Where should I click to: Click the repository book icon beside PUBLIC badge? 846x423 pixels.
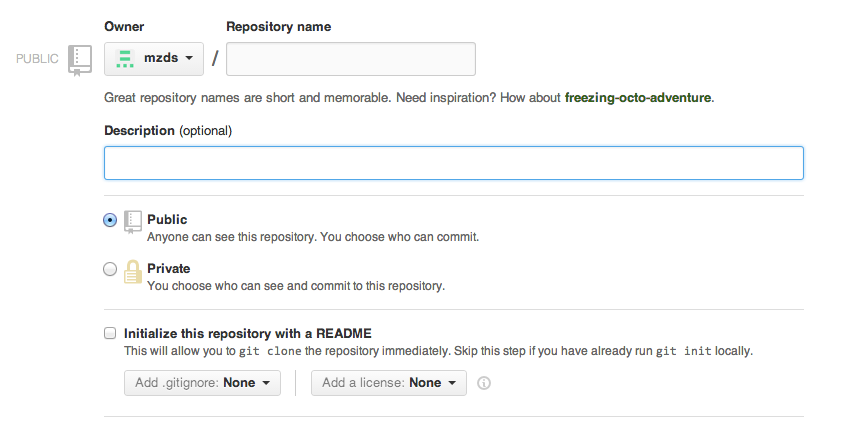(80, 60)
